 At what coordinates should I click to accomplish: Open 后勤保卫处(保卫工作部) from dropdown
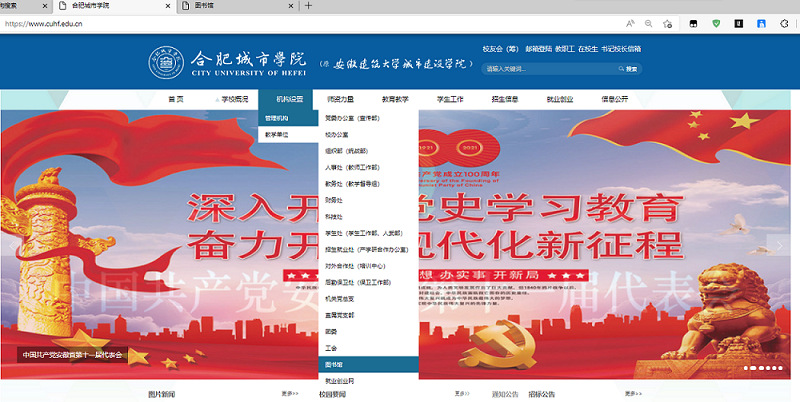coord(368,282)
